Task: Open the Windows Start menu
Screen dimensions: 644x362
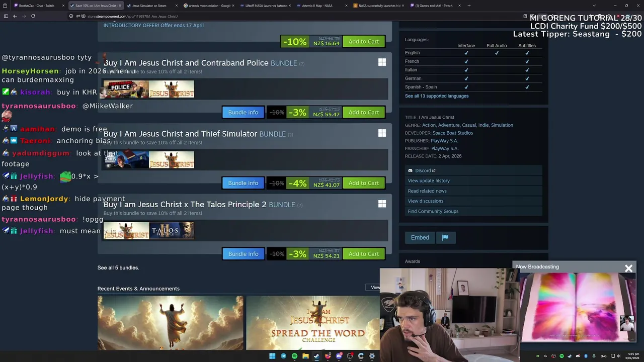Action: (x=272, y=356)
